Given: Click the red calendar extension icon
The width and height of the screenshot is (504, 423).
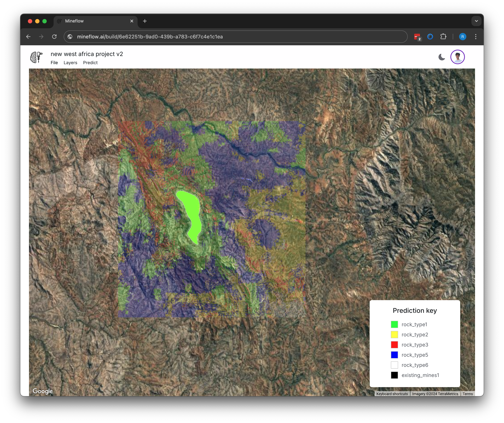Looking at the screenshot, I should tap(417, 37).
